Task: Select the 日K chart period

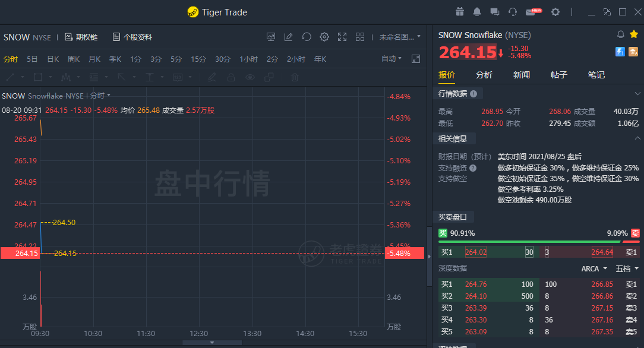Action: pyautogui.click(x=53, y=59)
